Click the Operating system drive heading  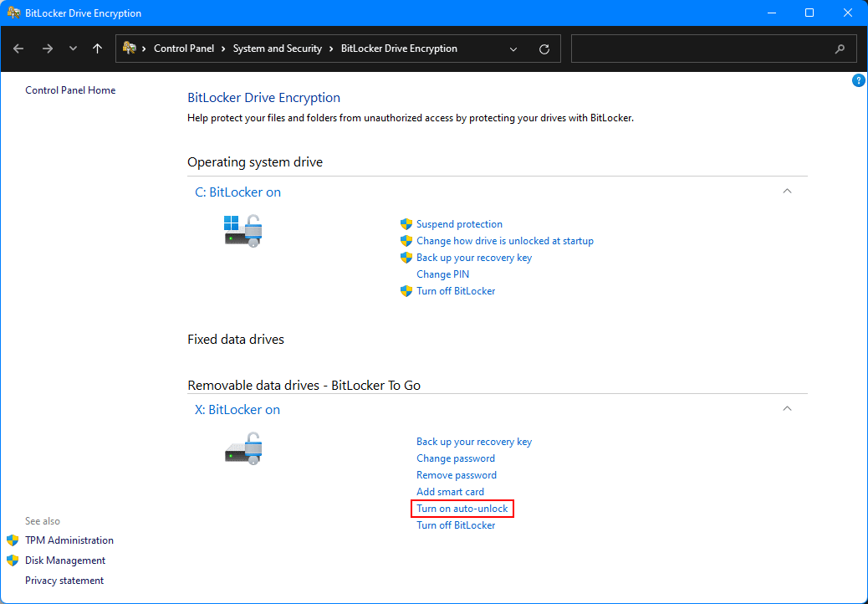pos(255,162)
